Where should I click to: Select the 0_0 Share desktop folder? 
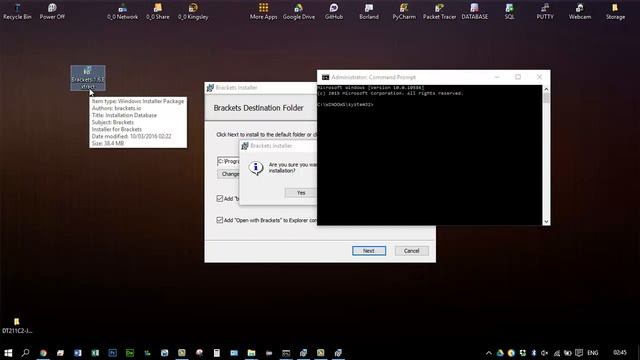coord(158,11)
